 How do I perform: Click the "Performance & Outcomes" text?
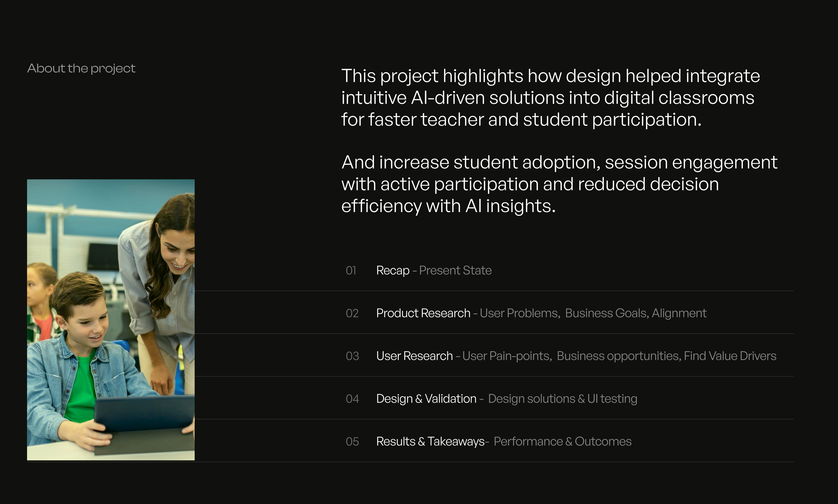tap(563, 442)
